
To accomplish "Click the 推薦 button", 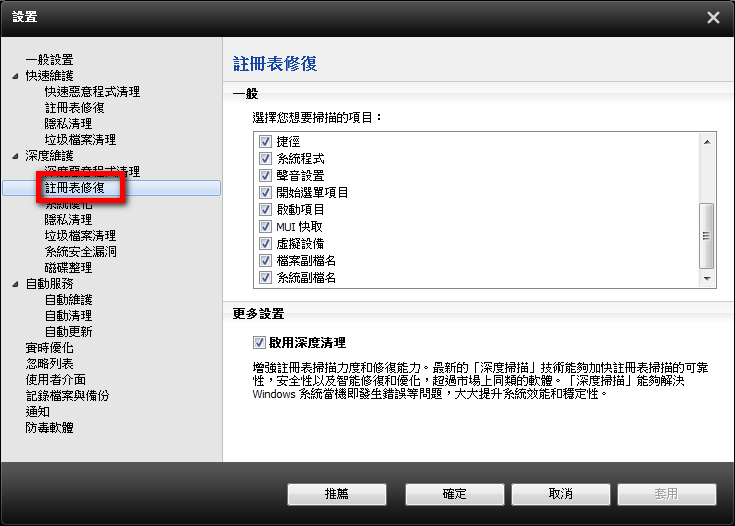I will click(x=337, y=494).
